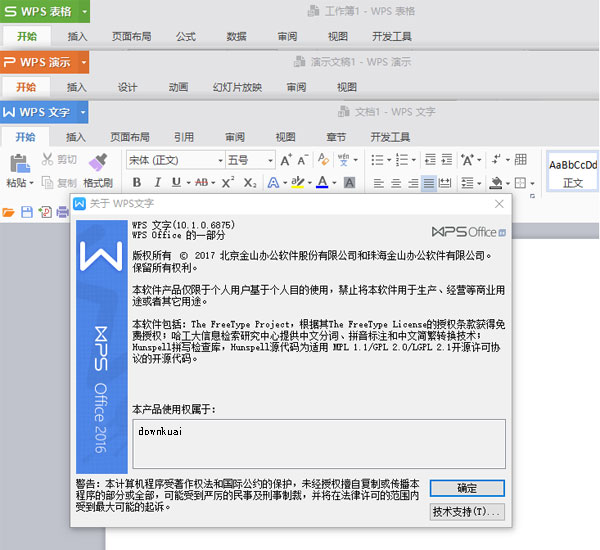Click the distributed alignment icon
This screenshot has height=550, width=600.
pyautogui.click(x=444, y=183)
